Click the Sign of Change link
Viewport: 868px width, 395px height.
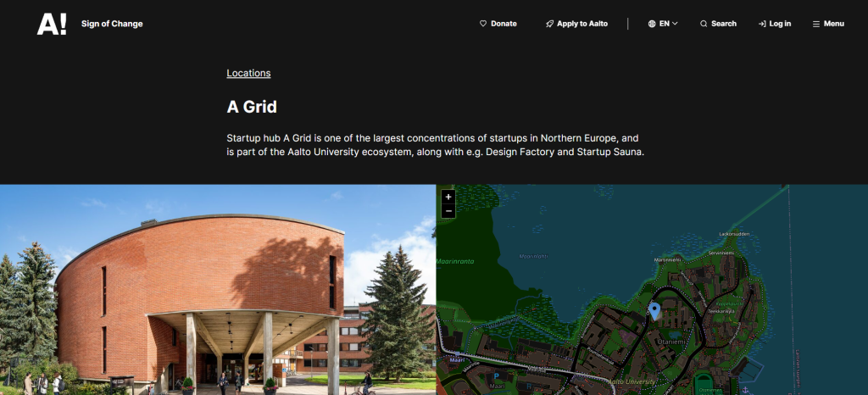[x=112, y=24]
